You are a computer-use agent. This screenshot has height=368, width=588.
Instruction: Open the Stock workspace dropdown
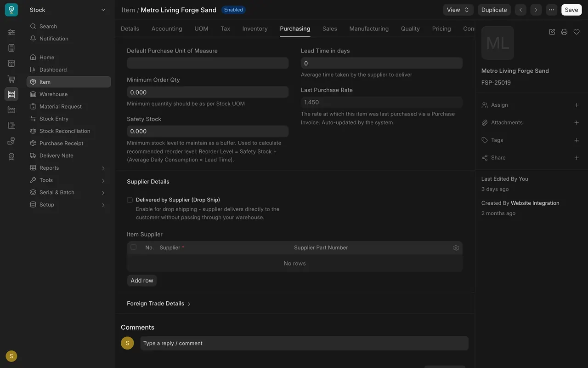68,10
